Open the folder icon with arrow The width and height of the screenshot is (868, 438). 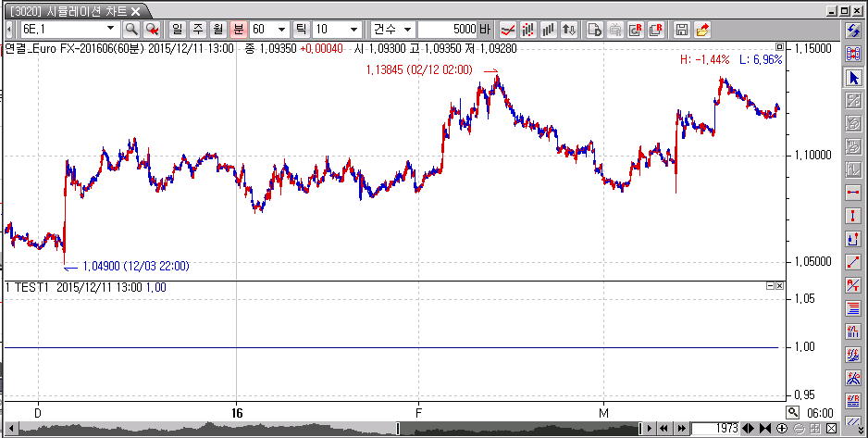pos(702,30)
